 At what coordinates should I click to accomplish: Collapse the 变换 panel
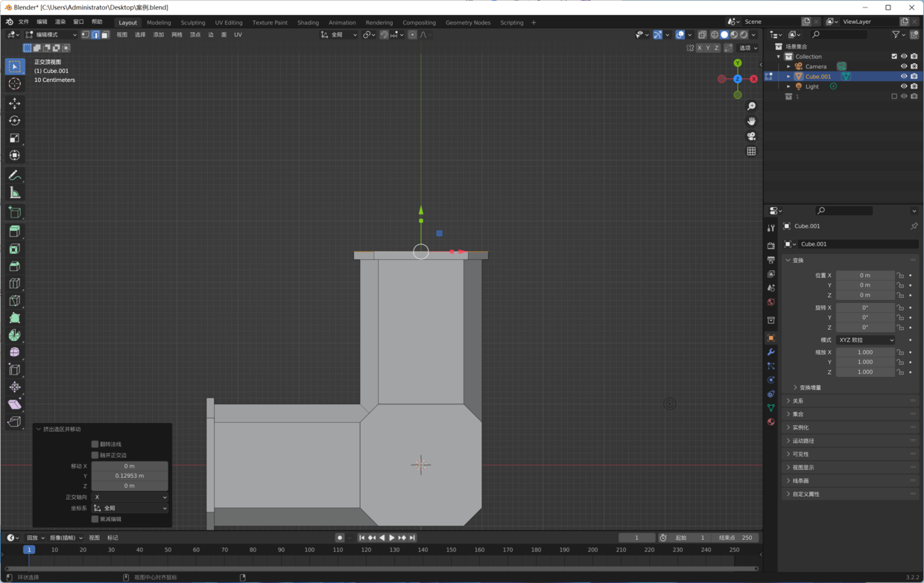(x=852, y=261)
